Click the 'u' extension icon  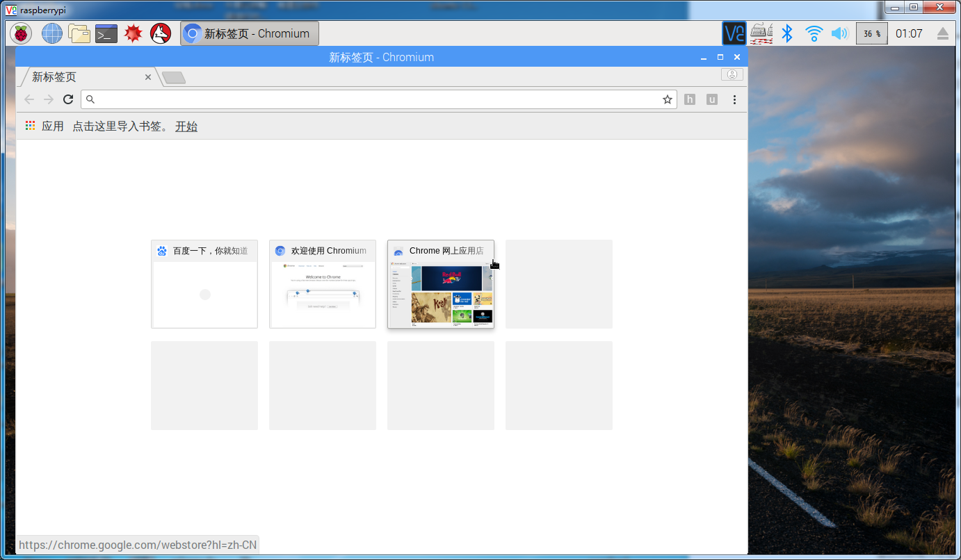(712, 99)
